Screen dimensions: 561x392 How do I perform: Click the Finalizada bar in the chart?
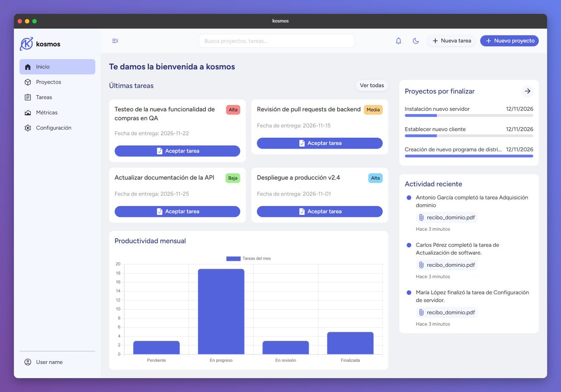(351, 343)
